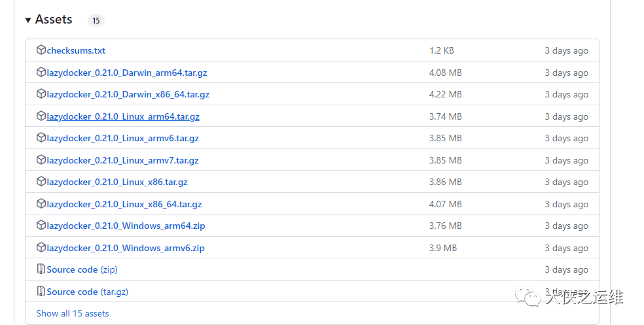Open Show all 15 assets

73,313
